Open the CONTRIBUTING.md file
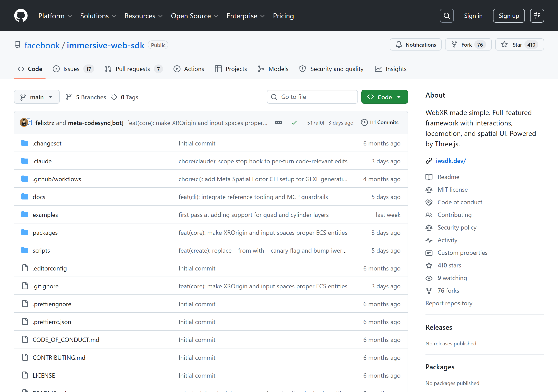558x392 pixels. point(59,358)
